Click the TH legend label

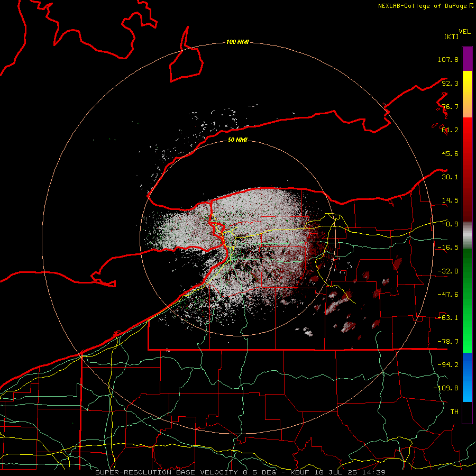454,412
